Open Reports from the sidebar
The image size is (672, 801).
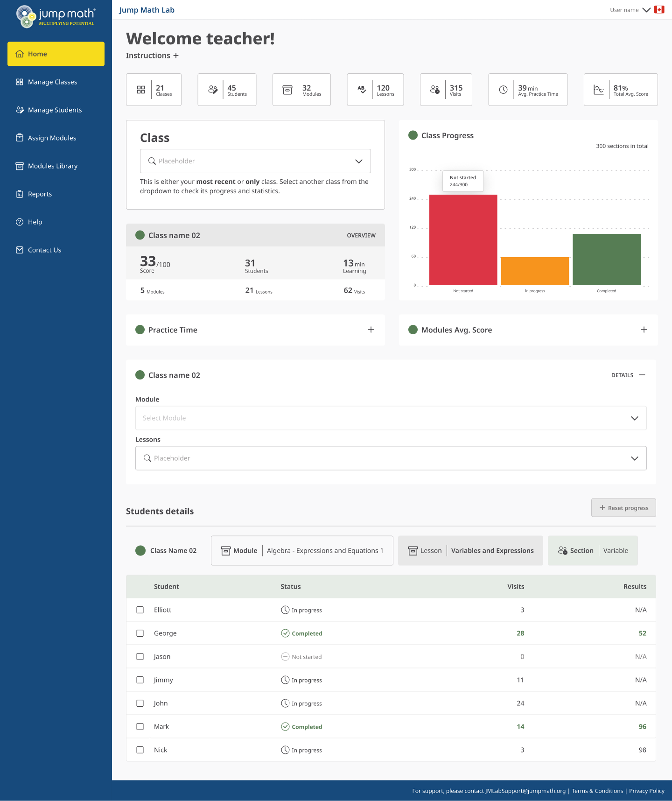click(40, 194)
